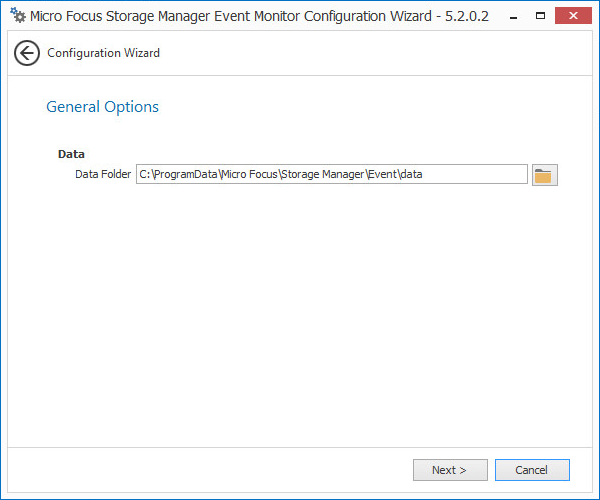This screenshot has width=600, height=500.
Task: Click the gear app icon in title bar
Action: (17, 17)
